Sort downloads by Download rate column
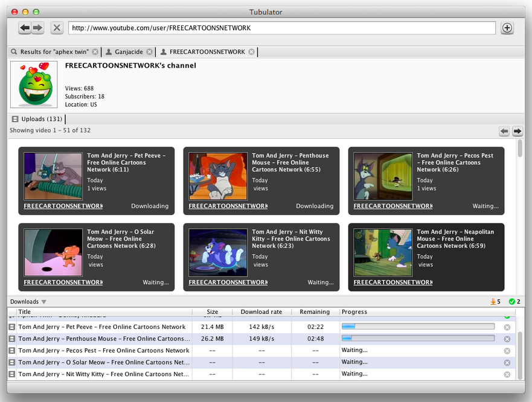This screenshot has height=402, width=532. pyautogui.click(x=261, y=312)
